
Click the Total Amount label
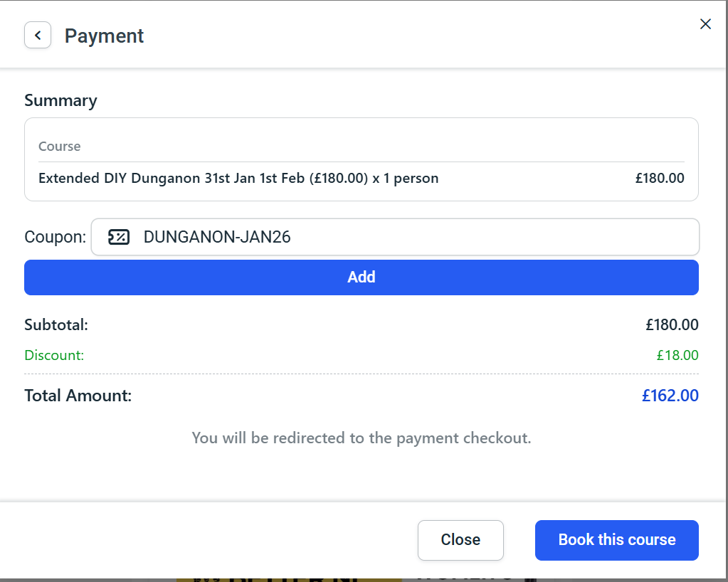[78, 396]
